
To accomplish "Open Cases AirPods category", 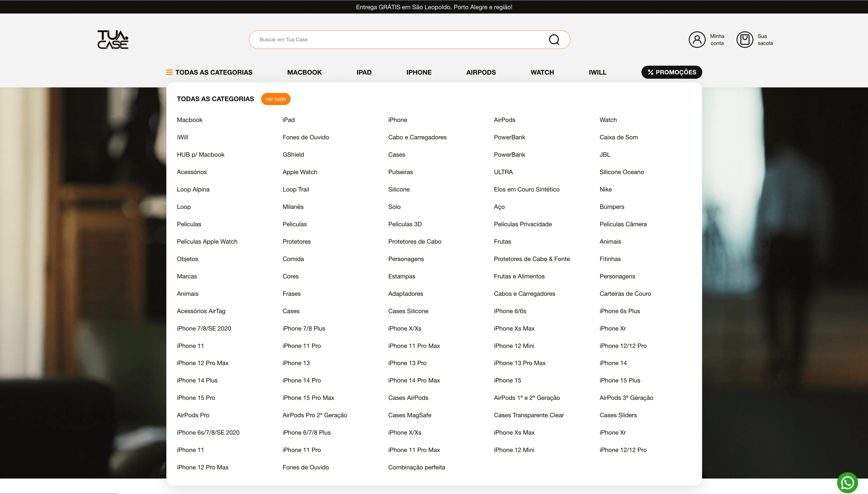I will [408, 398].
